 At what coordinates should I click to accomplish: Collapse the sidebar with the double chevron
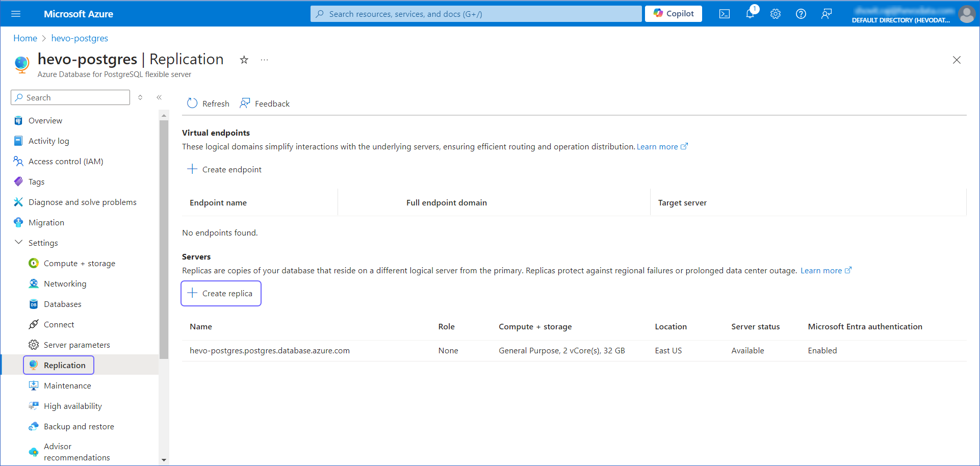tap(159, 97)
